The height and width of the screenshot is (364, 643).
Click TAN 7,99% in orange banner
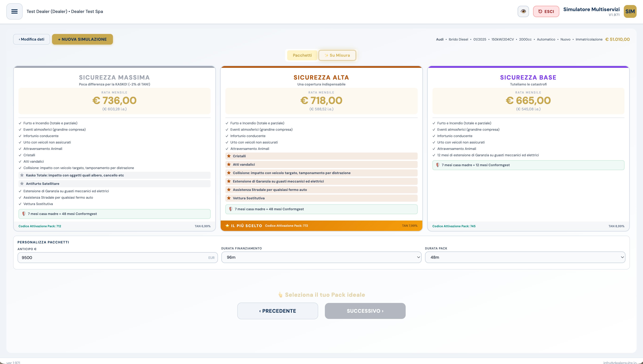point(410,226)
